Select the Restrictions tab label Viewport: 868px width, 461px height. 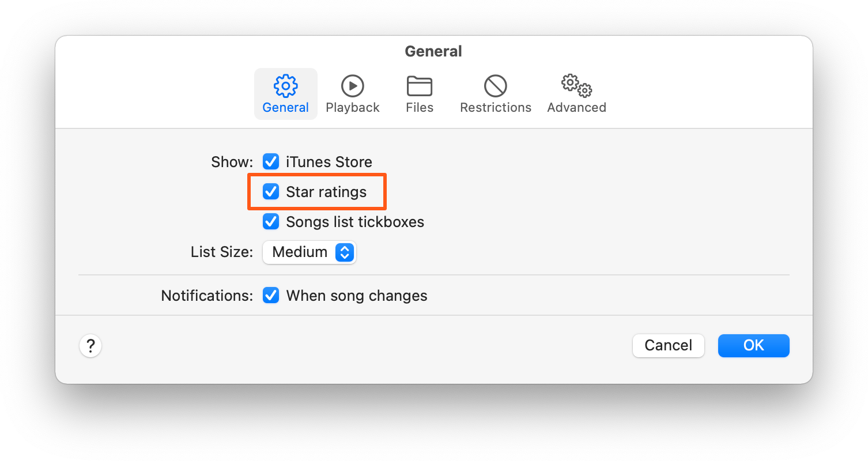[495, 108]
